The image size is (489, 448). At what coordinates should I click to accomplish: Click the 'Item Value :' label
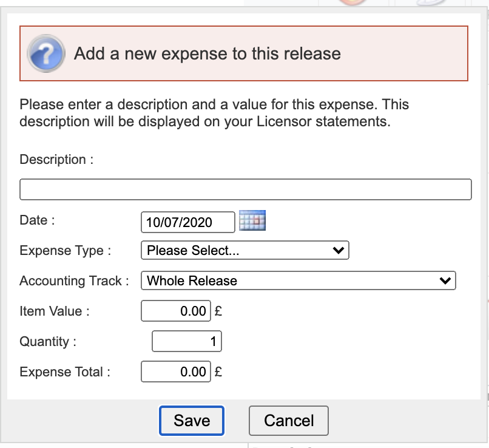[55, 311]
